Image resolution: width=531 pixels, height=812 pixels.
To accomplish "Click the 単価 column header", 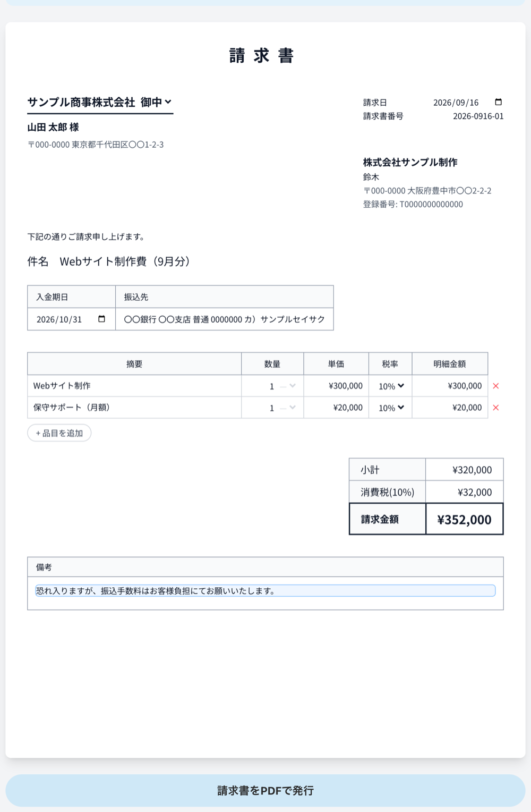I will tap(336, 364).
